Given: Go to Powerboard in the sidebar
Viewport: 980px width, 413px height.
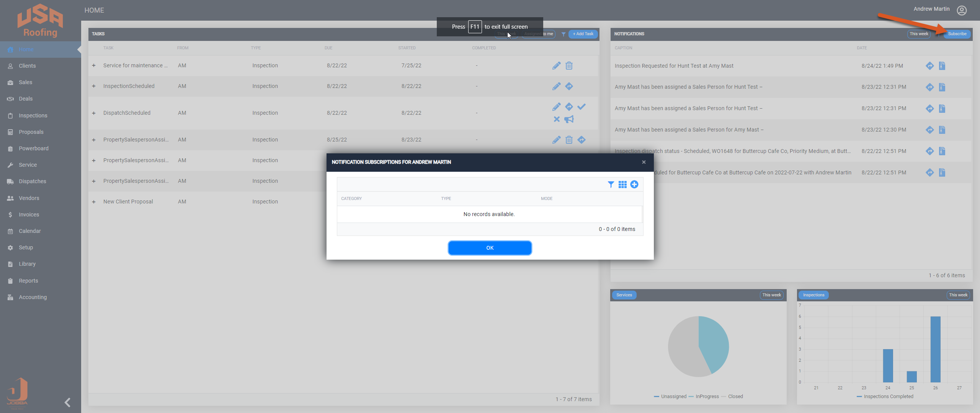Looking at the screenshot, I should [33, 149].
